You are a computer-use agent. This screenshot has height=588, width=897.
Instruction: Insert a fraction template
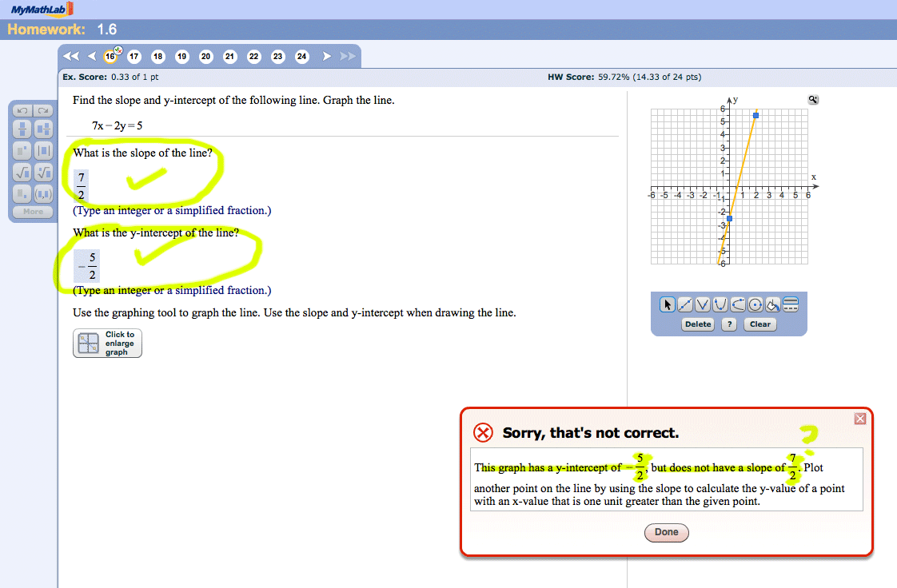(22, 129)
